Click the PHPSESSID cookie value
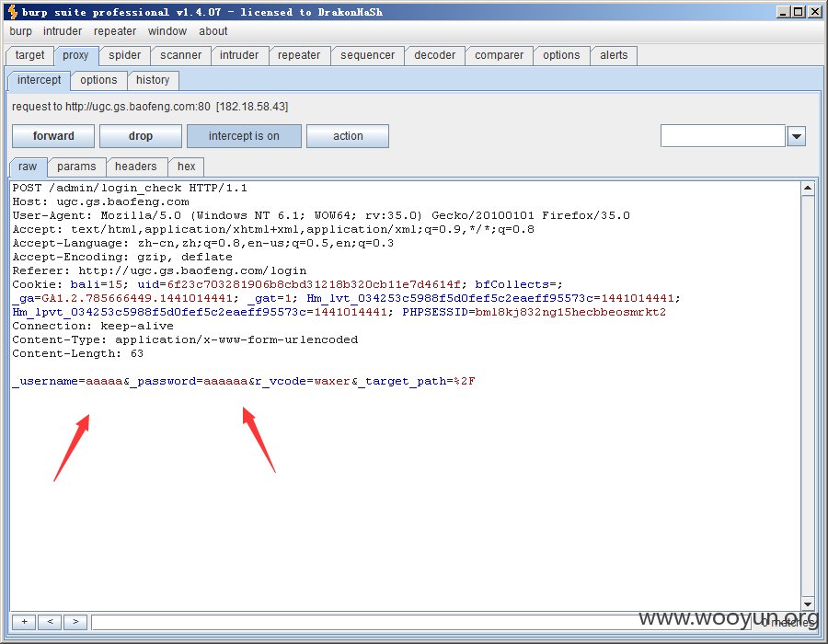Screen dimensions: 828x644 point(570,312)
